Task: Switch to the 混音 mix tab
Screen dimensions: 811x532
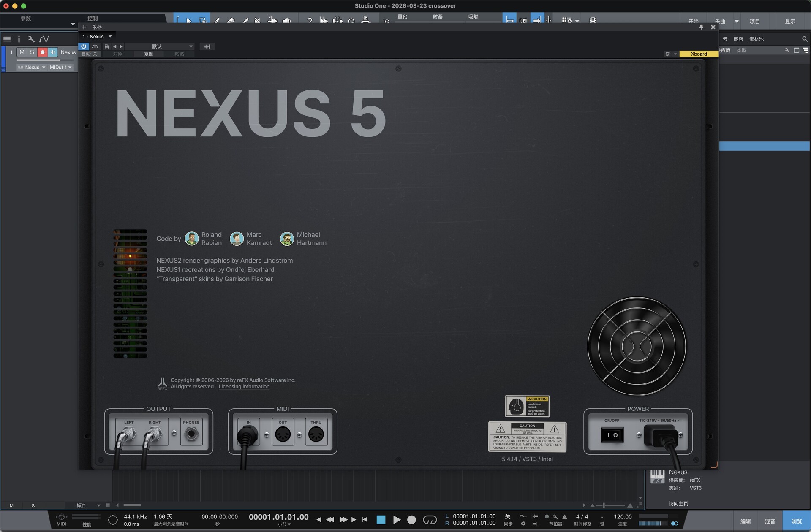Action: [770, 521]
